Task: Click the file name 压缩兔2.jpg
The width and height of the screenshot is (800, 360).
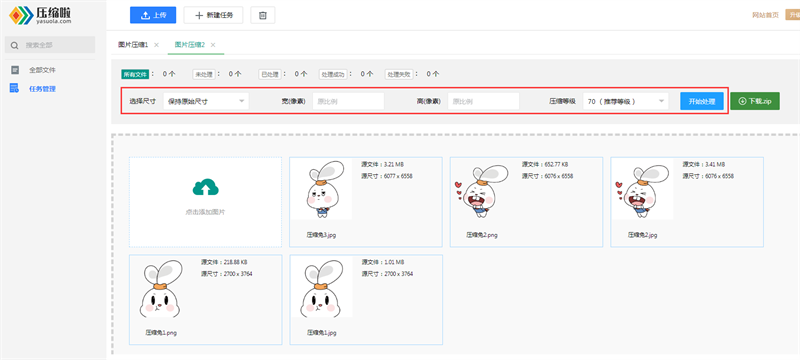Action: click(x=642, y=235)
